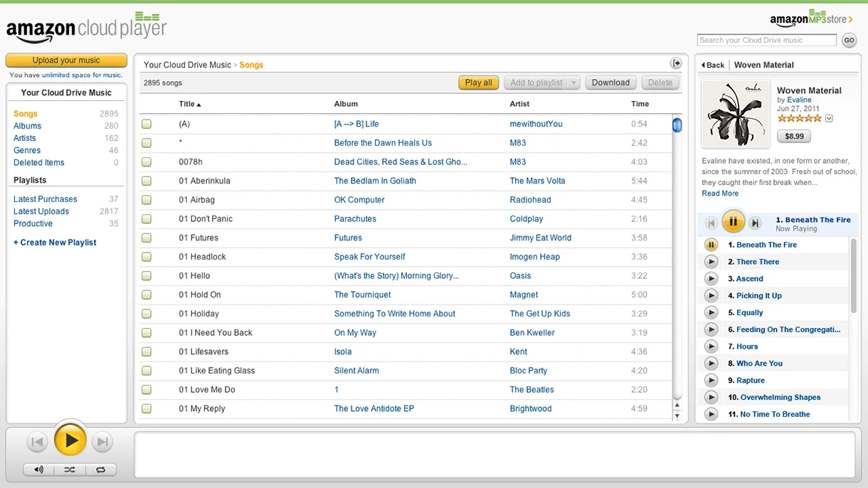This screenshot has width=868, height=488.
Task: Sort songs by Artist column header
Action: point(520,104)
